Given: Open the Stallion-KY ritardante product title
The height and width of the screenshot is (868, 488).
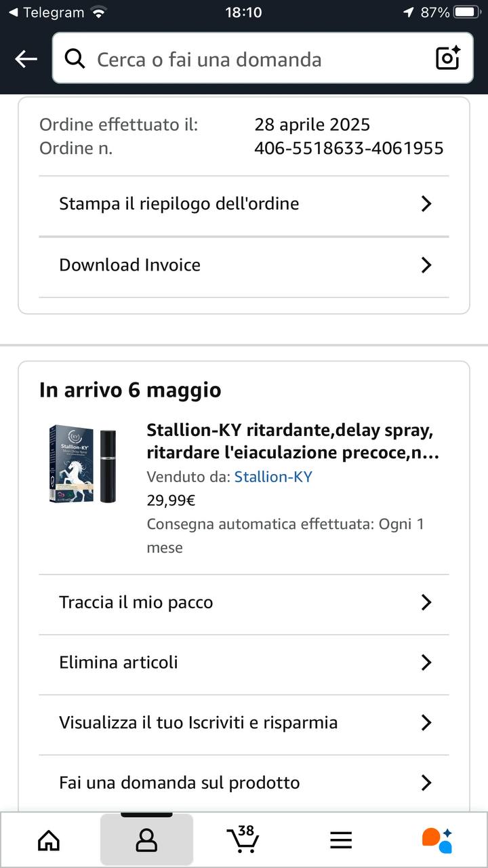Looking at the screenshot, I should 293,441.
